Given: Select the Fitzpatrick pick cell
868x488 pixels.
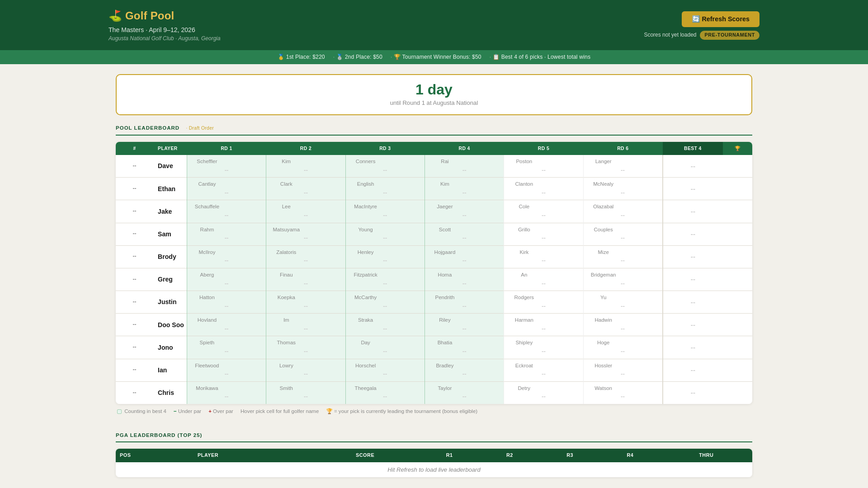Looking at the screenshot, I should [385, 280].
